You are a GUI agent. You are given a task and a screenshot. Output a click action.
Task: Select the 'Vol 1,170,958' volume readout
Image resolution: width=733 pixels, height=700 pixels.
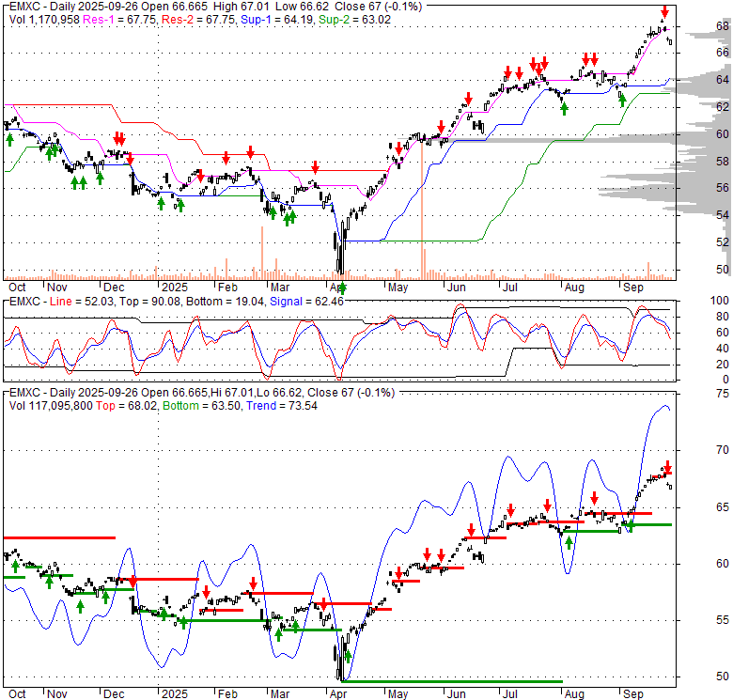click(44, 20)
